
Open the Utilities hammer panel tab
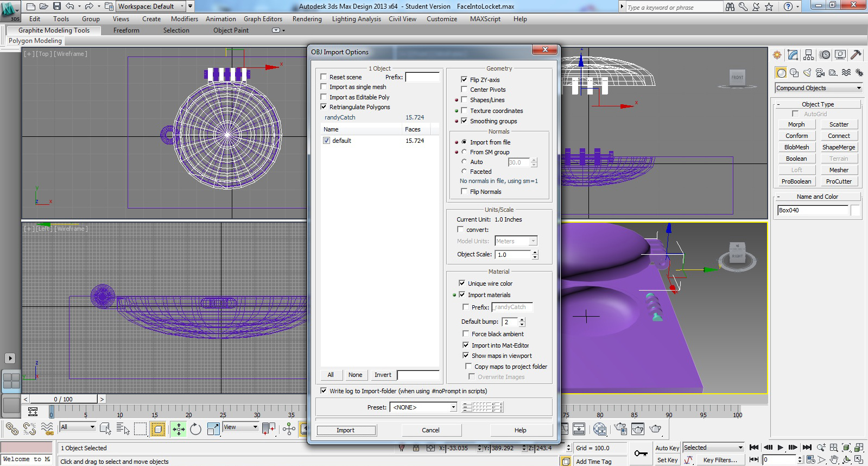(856, 55)
